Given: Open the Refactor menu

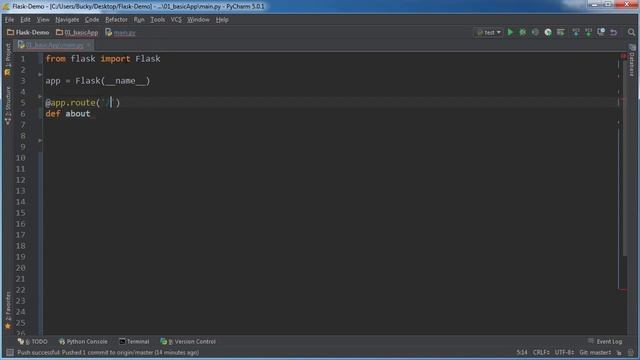Looking at the screenshot, I should tap(116, 20).
